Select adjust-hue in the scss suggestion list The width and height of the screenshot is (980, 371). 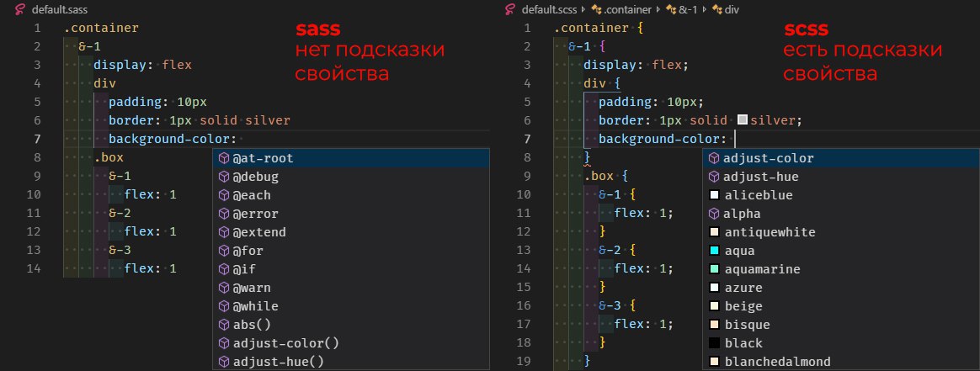click(x=841, y=177)
